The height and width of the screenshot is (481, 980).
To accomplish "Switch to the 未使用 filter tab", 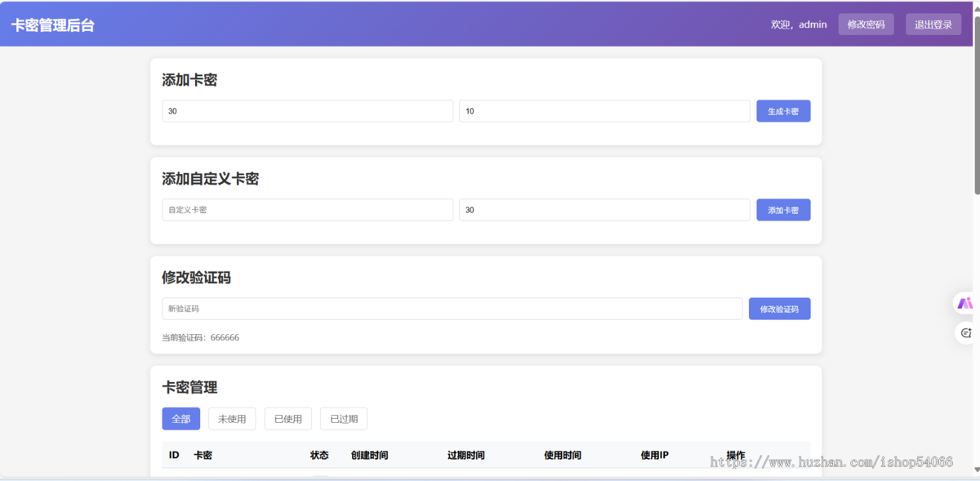I will tap(232, 419).
